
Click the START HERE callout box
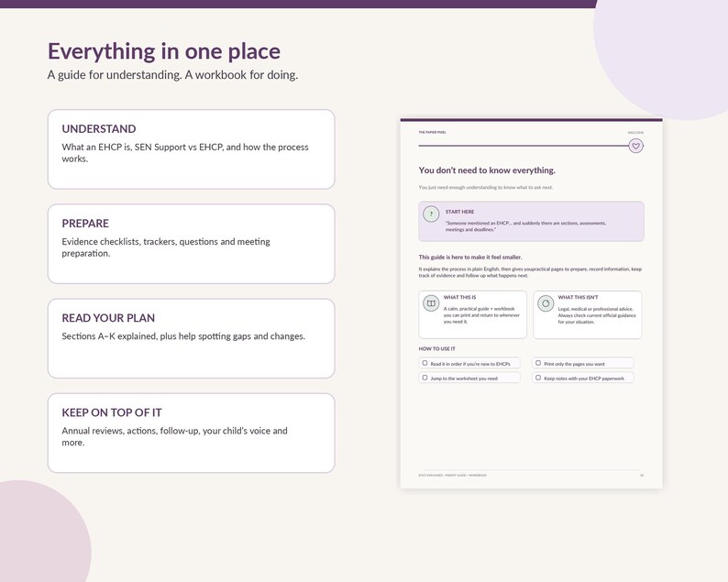(x=531, y=222)
